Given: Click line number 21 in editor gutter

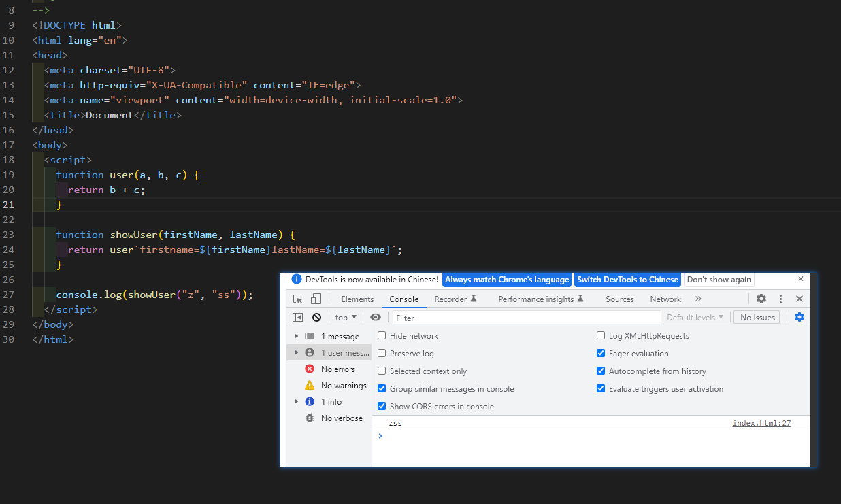Looking at the screenshot, I should tap(8, 205).
